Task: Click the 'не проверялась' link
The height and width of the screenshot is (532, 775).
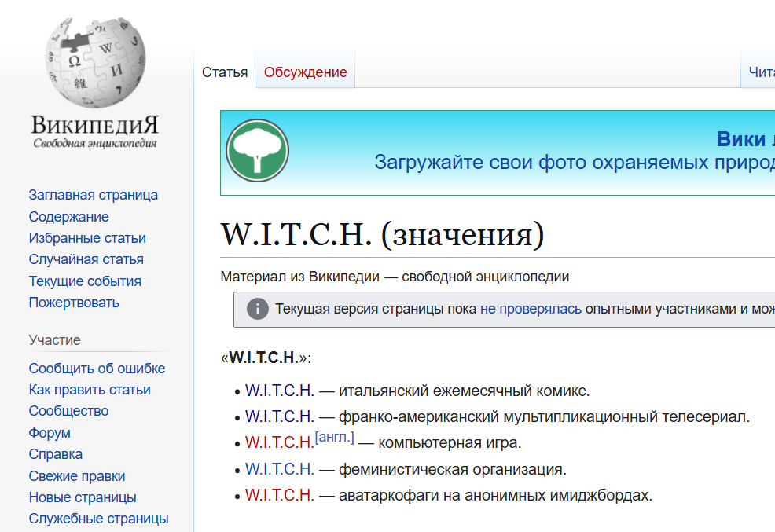Action: (531, 310)
